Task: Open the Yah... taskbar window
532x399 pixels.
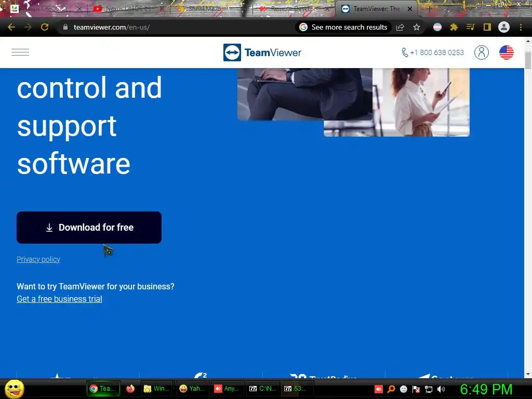Action: 192,389
